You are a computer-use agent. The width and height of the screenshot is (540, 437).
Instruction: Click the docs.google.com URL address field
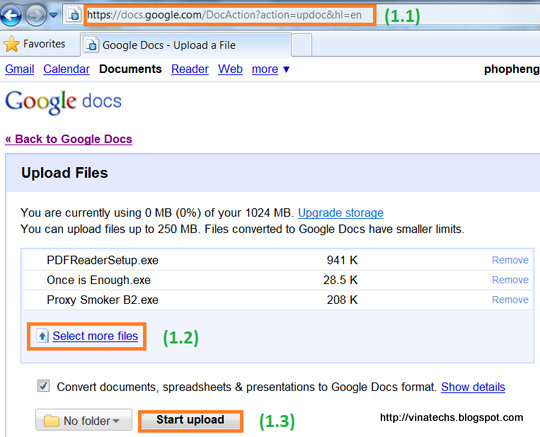click(x=229, y=15)
